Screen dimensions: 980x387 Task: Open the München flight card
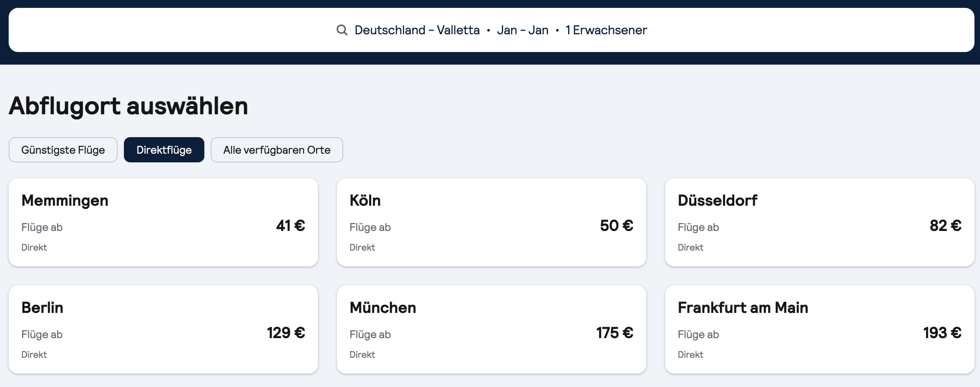tap(491, 329)
